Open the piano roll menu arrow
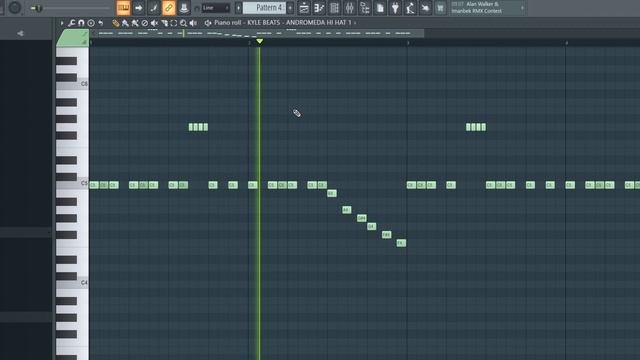 (x=62, y=23)
